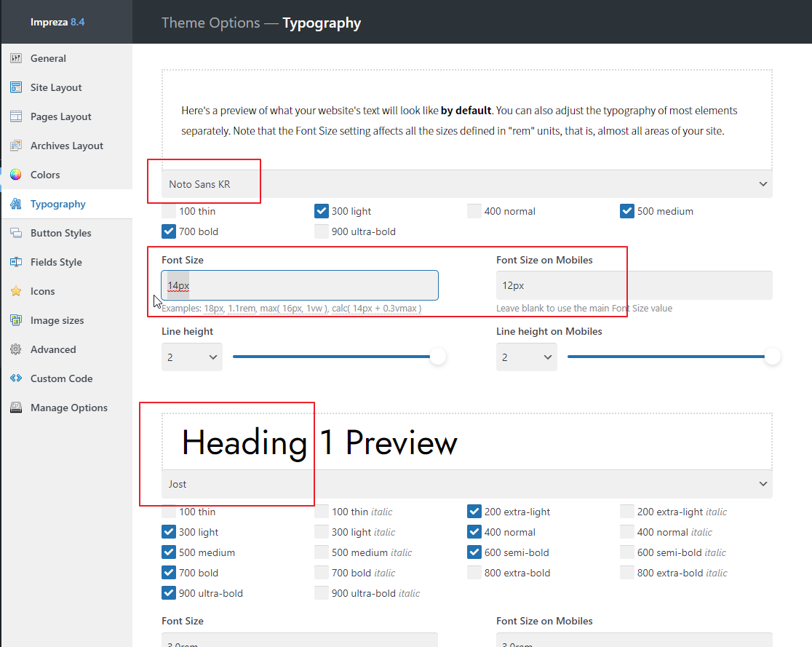This screenshot has width=812, height=647.
Task: Open the Noto Sans KR font dropdown
Action: (466, 184)
